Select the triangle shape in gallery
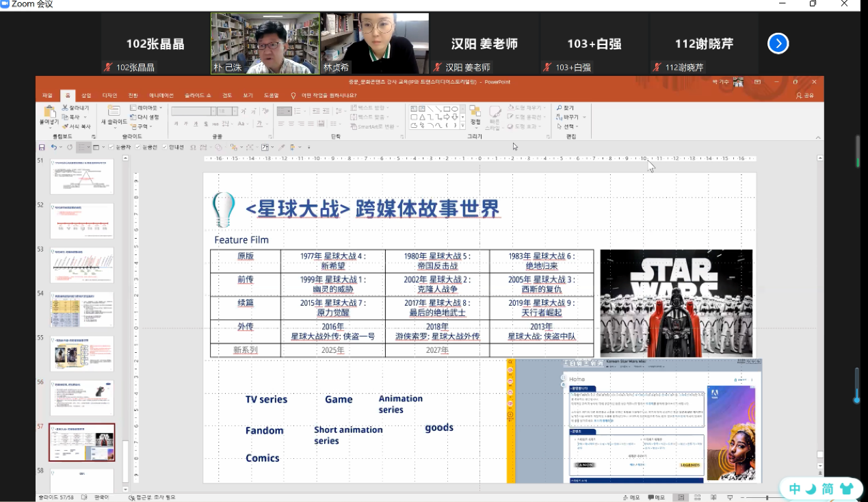This screenshot has height=502, width=868. [x=422, y=117]
